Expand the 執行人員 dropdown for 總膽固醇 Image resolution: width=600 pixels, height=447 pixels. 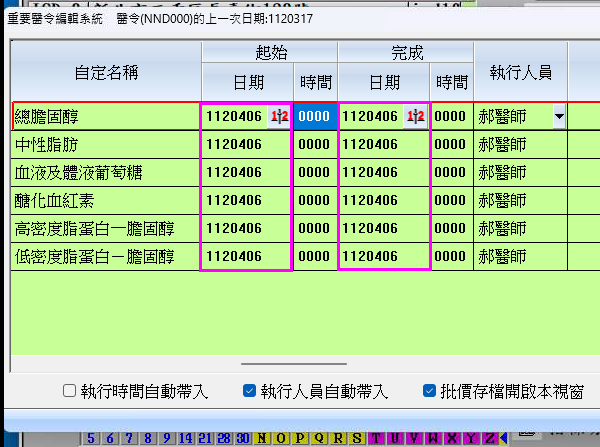coord(558,117)
